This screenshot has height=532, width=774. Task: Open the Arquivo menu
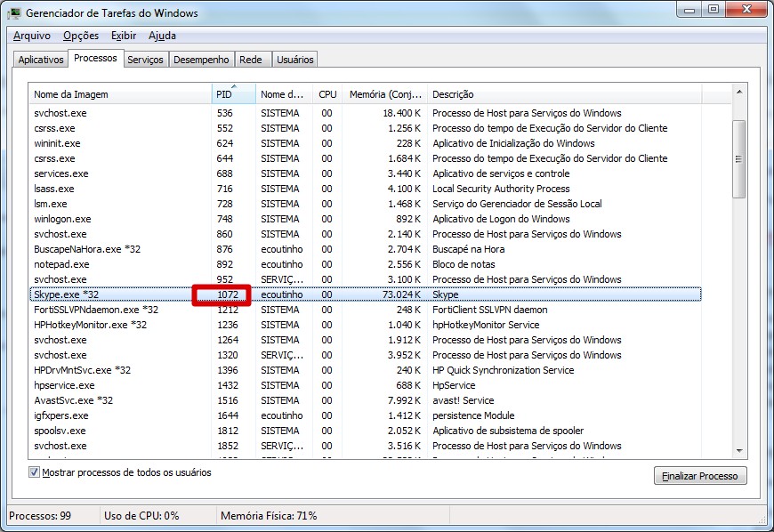(x=32, y=36)
